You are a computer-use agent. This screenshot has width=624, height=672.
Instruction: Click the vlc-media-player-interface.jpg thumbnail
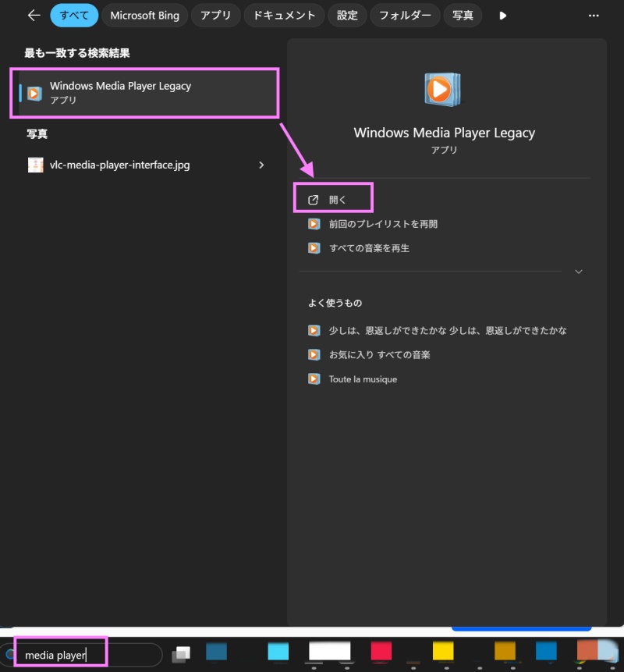pyautogui.click(x=36, y=165)
